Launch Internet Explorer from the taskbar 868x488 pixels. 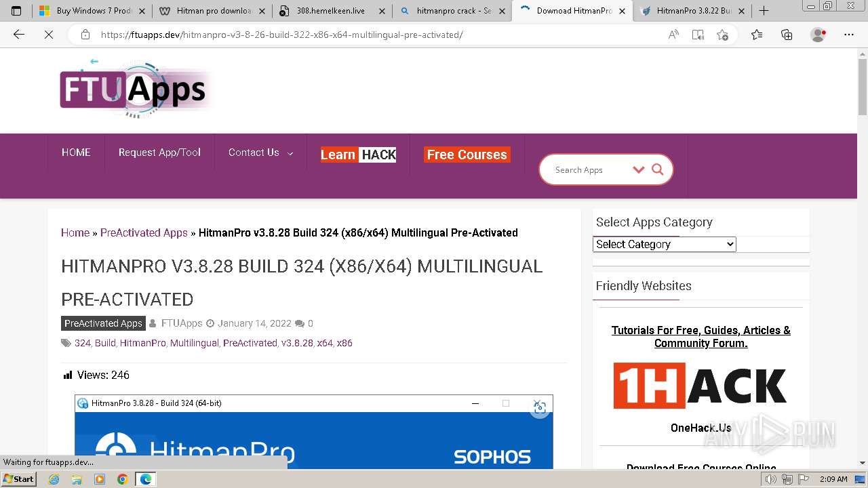tap(54, 479)
